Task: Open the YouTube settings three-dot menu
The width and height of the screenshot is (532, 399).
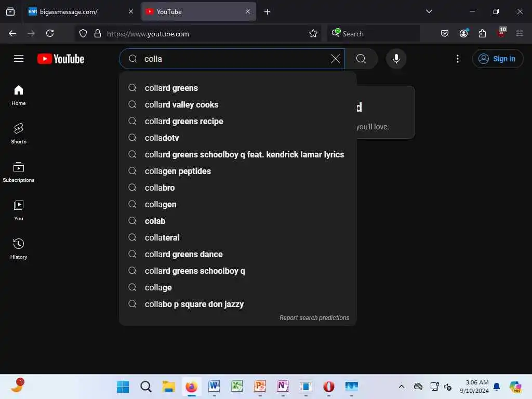Action: [x=457, y=59]
